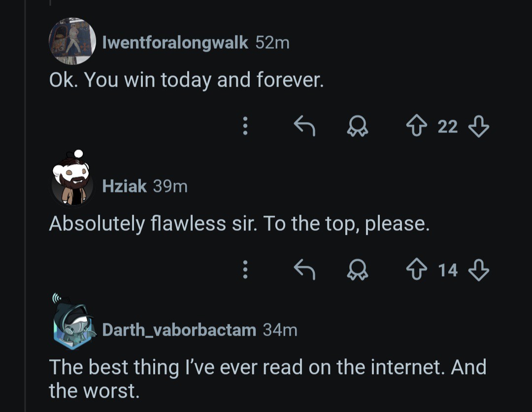
Task: Click Hziak's bearded snoo avatar
Action: tap(72, 182)
